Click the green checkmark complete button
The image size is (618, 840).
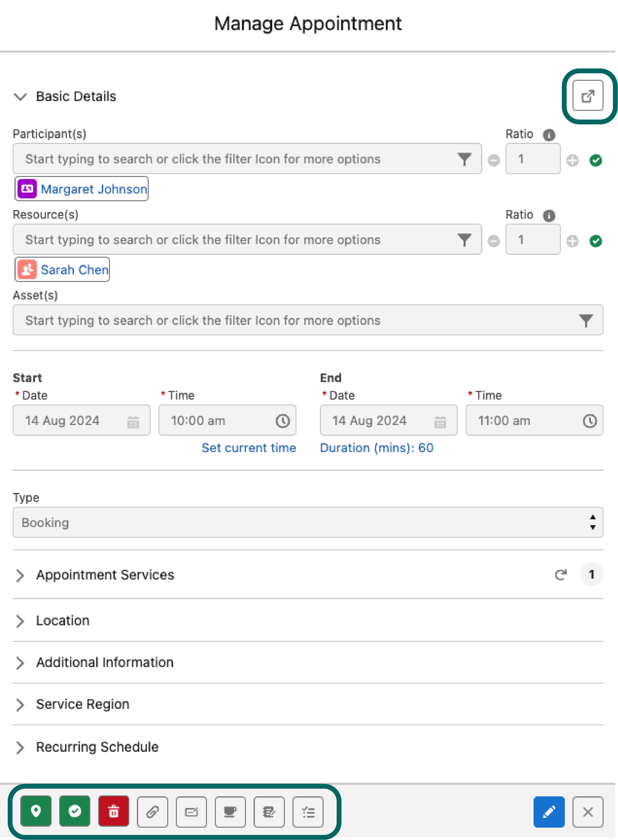tap(75, 811)
